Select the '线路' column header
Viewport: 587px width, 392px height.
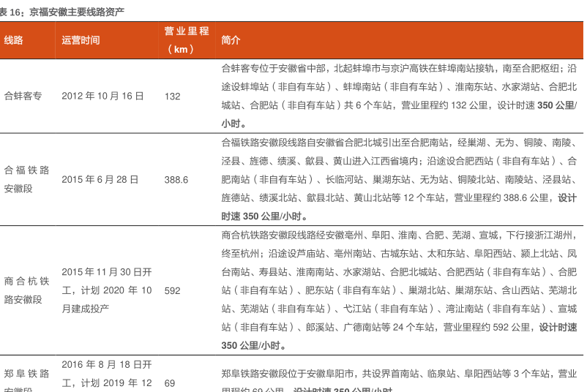[x=14, y=40]
